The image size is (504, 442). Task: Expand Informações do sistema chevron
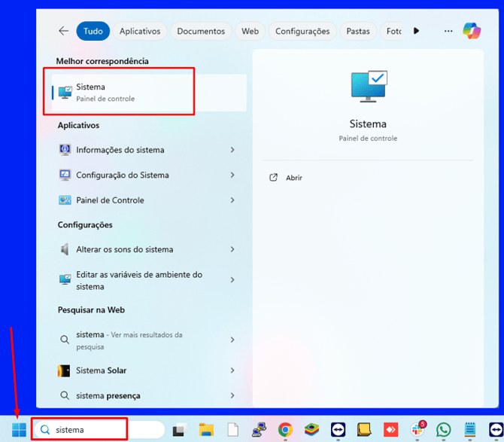[x=232, y=150]
